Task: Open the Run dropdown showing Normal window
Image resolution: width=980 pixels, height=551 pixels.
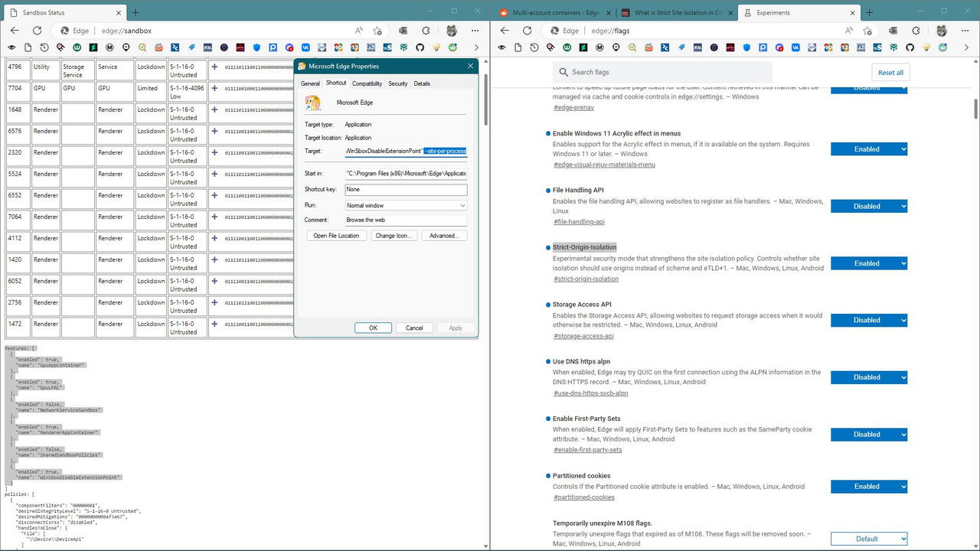Action: coord(406,205)
